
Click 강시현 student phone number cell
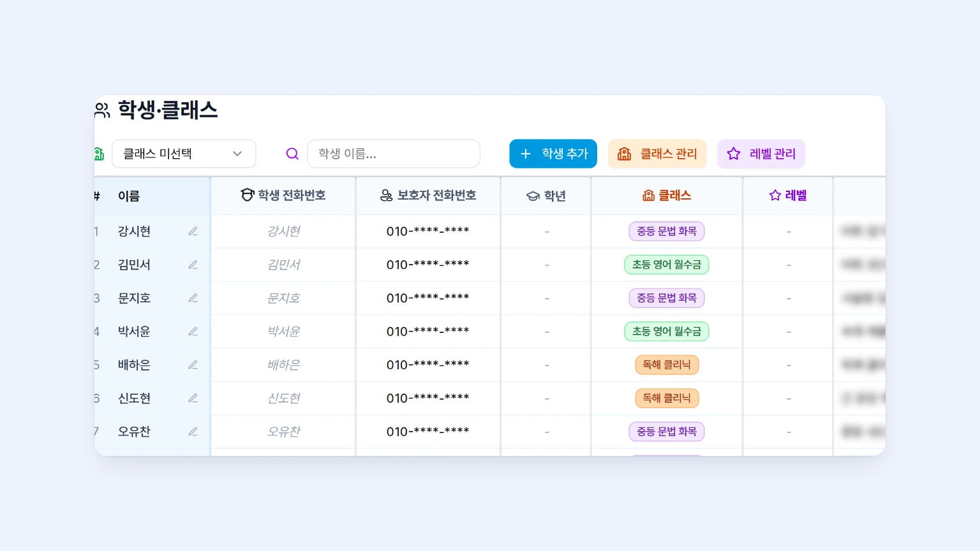(283, 231)
